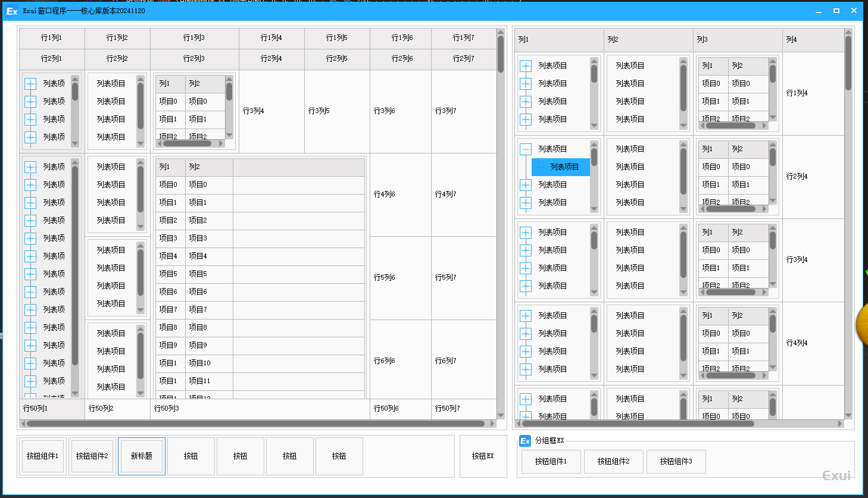Image resolution: width=868 pixels, height=498 pixels.
Task: Select the 行2列5 header cell
Action: click(x=337, y=59)
